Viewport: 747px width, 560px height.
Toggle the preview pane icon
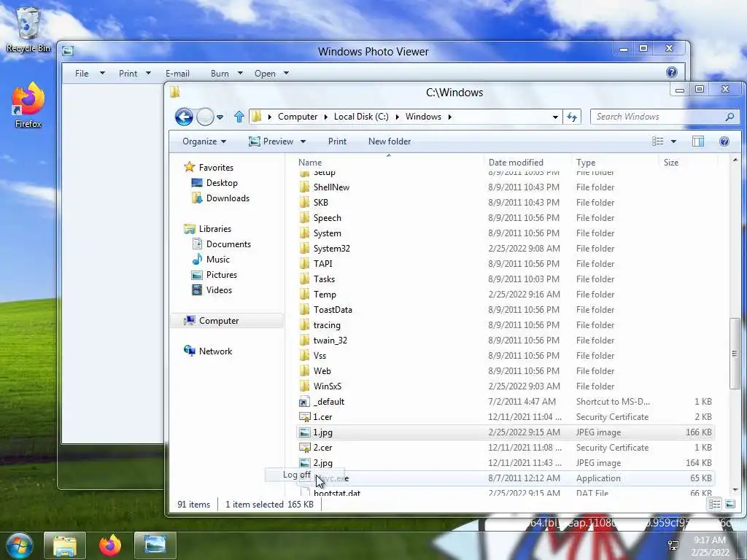pyautogui.click(x=698, y=141)
